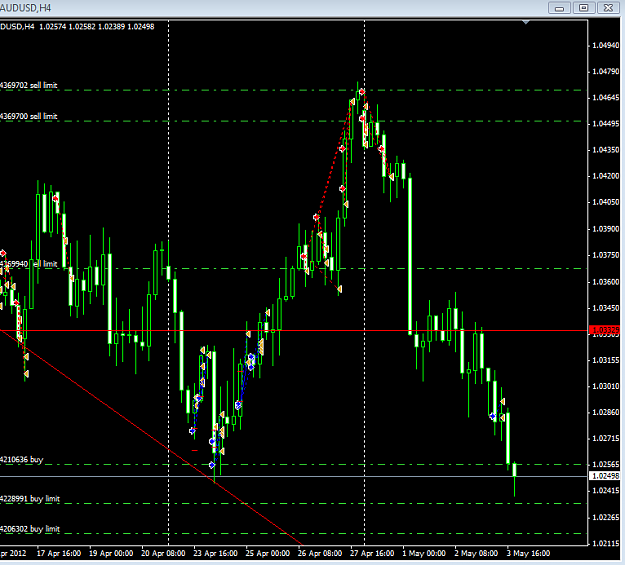Click the 2 May 08:00 time label
This screenshot has height=565, width=625.
coord(476,553)
